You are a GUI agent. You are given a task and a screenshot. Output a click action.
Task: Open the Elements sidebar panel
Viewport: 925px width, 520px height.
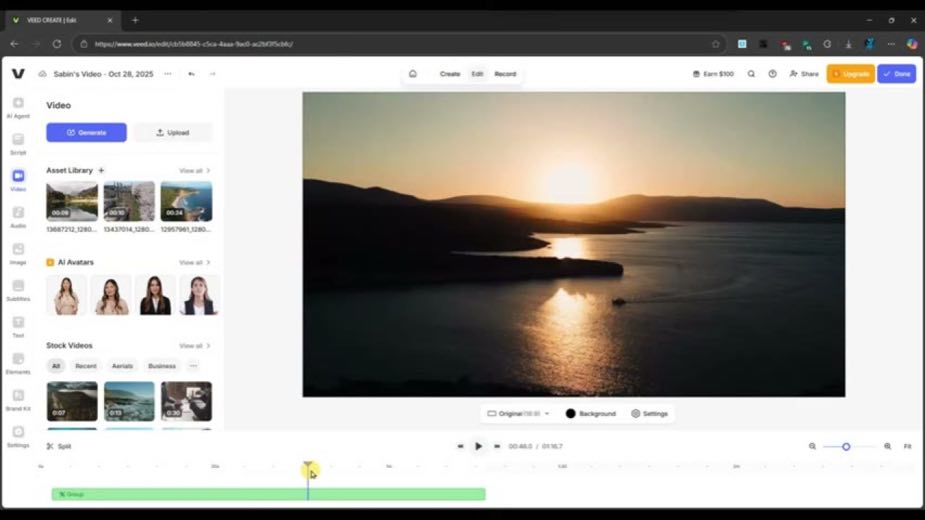[x=18, y=364]
